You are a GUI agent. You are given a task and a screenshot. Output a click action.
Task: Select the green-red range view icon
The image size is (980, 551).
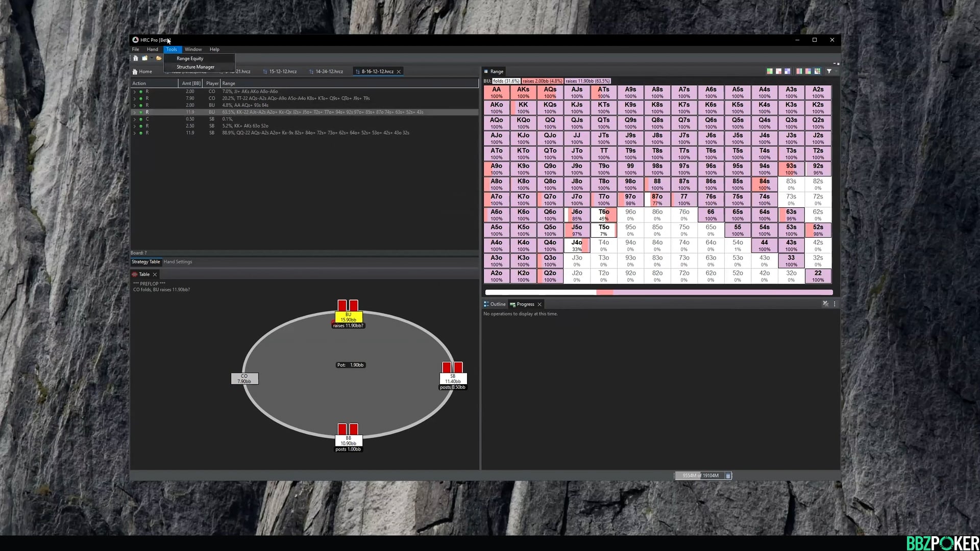(x=770, y=71)
